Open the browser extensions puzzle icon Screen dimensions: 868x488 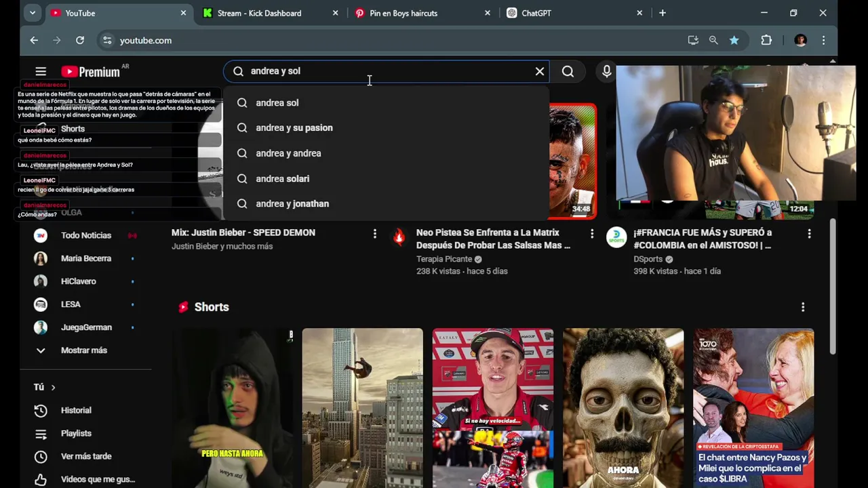coord(766,41)
